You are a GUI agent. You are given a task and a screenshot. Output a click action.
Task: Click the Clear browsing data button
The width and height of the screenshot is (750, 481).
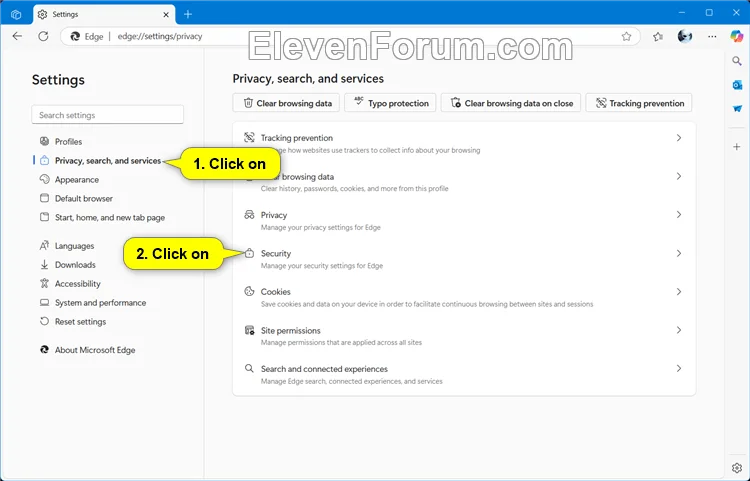click(x=286, y=103)
